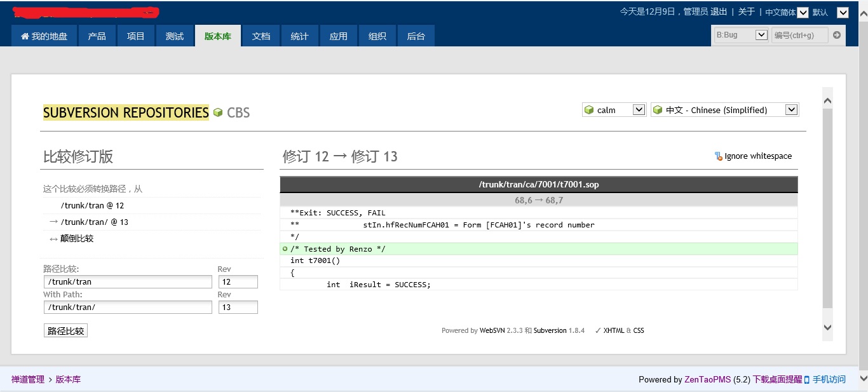This screenshot has width=868, height=392.
Task: Open the 应用 tab
Action: (339, 36)
